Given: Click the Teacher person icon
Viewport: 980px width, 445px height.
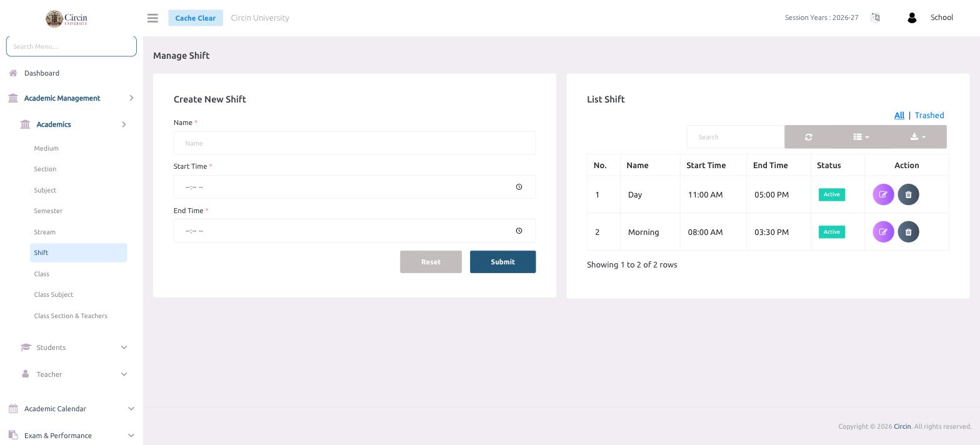Looking at the screenshot, I should 25,374.
